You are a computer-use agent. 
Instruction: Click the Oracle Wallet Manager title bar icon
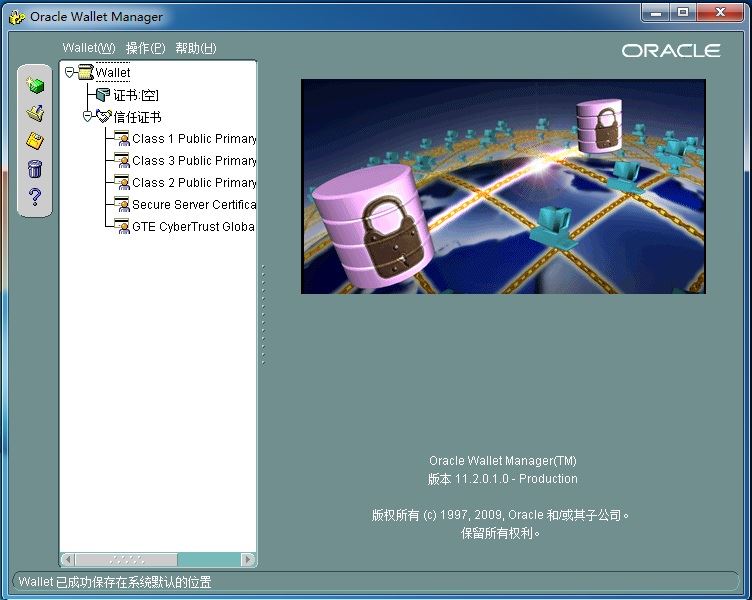[17, 17]
